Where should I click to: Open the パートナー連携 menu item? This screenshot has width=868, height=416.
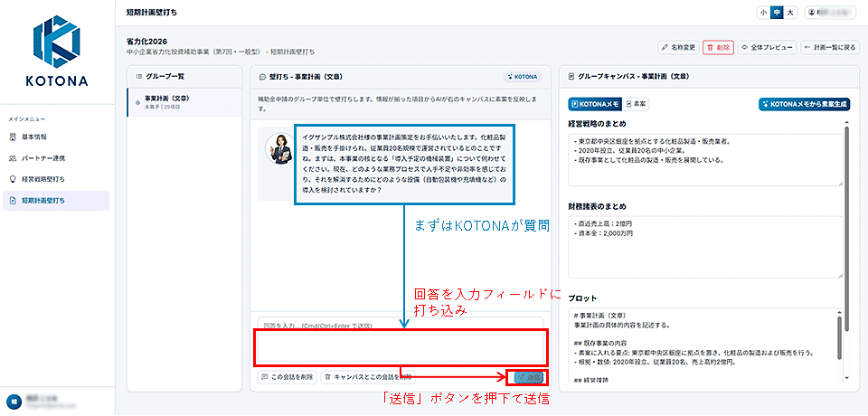[55, 158]
